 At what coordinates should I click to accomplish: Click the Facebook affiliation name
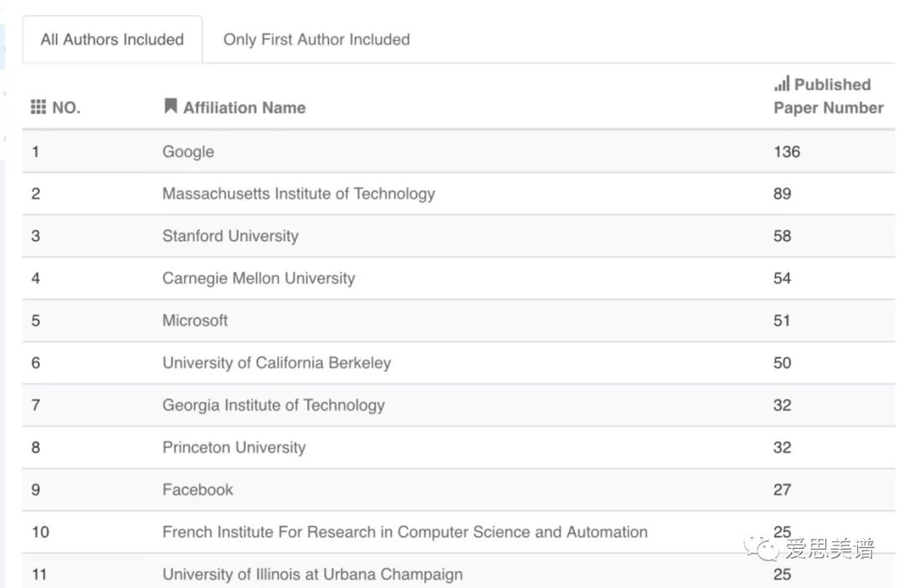click(198, 489)
